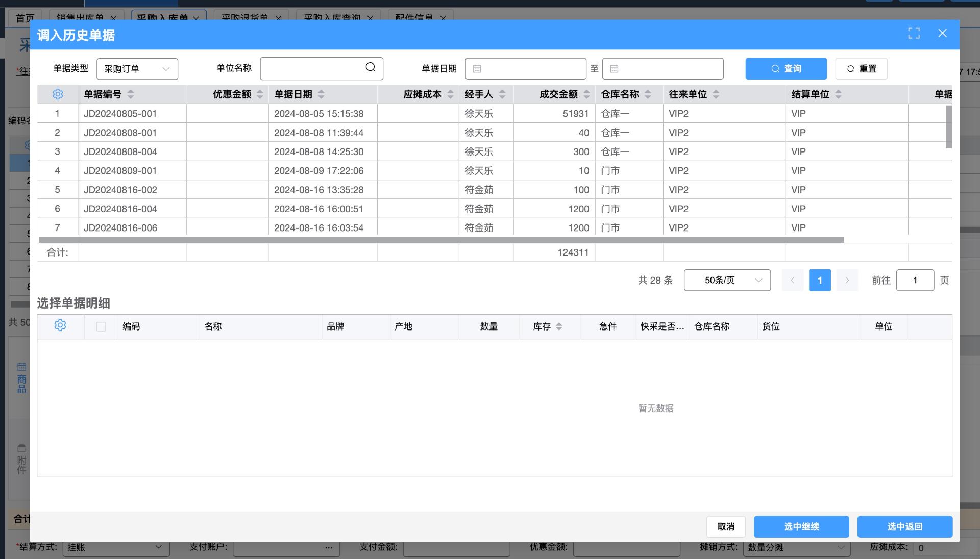Click the 选中返回 button
The height and width of the screenshot is (559, 980).
pos(905,526)
